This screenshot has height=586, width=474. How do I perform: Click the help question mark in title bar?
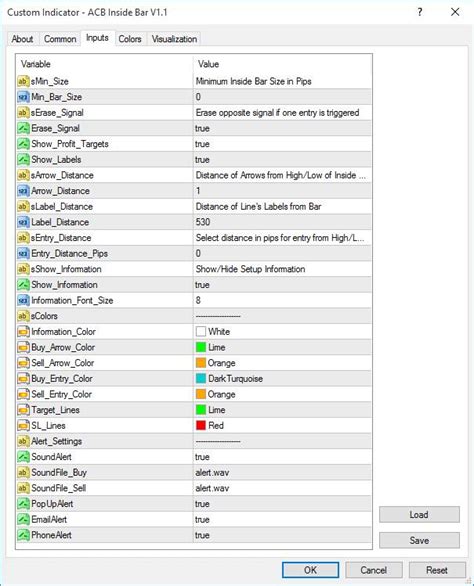[420, 12]
